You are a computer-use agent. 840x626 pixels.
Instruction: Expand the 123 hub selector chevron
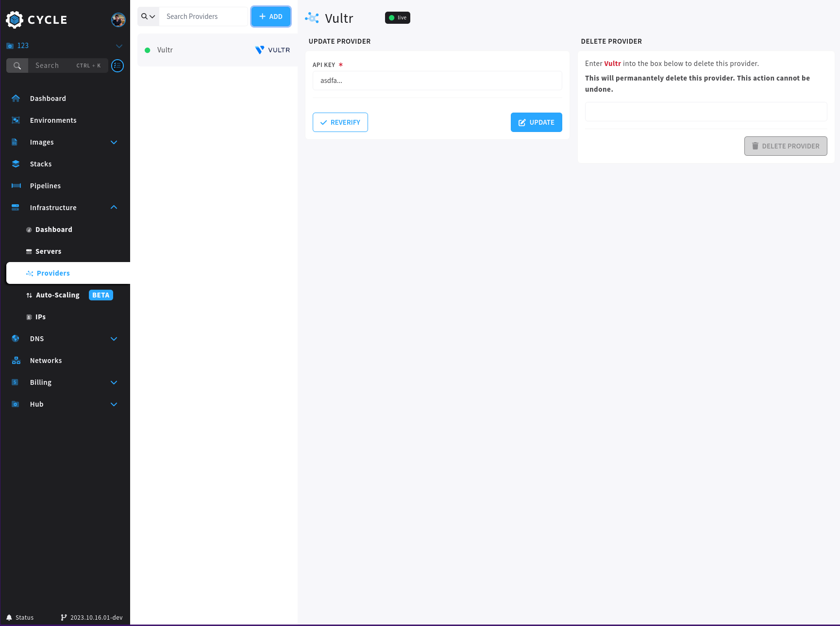point(119,46)
